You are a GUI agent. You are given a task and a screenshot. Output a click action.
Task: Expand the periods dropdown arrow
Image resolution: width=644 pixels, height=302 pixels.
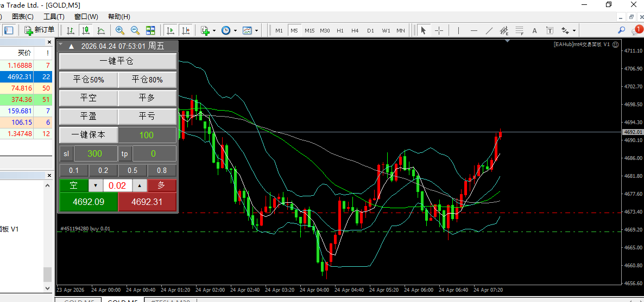(235, 30)
